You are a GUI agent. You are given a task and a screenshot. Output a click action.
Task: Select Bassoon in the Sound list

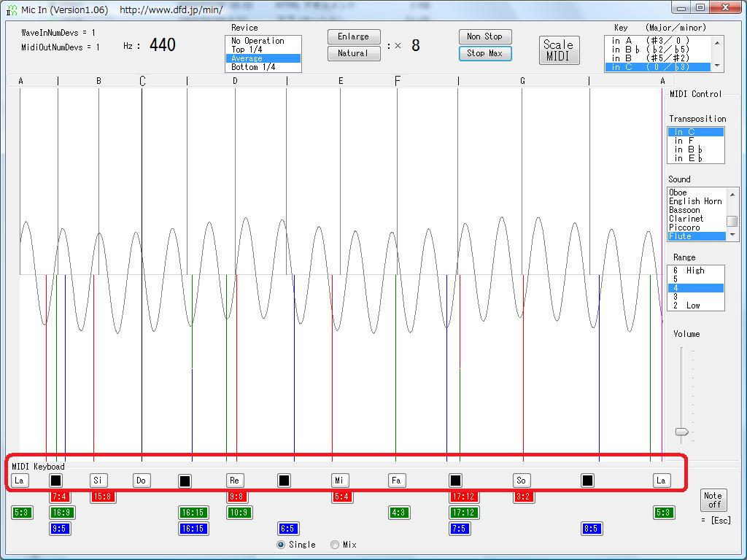tap(697, 210)
